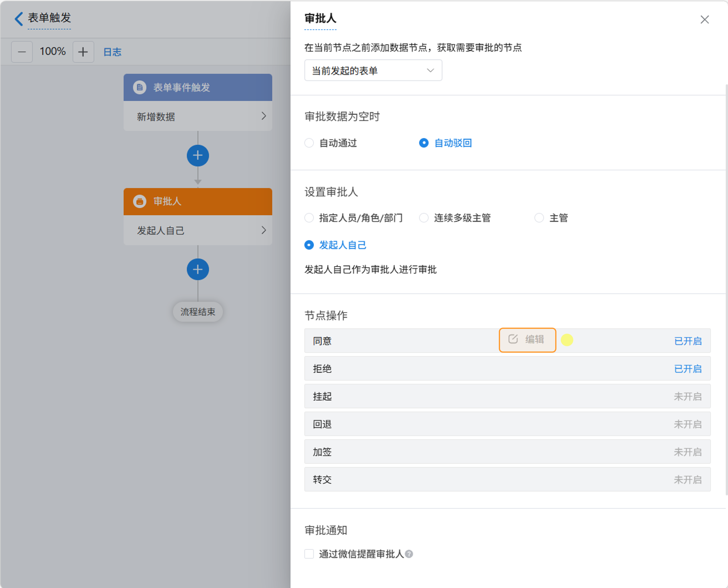
Task: Open the 日志 link
Action: [x=112, y=52]
